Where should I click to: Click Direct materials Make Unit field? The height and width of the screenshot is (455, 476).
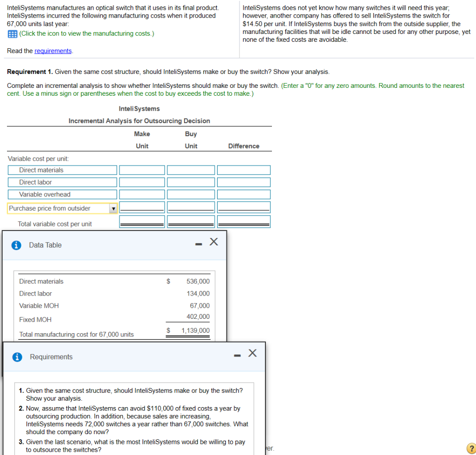pyautogui.click(x=142, y=170)
